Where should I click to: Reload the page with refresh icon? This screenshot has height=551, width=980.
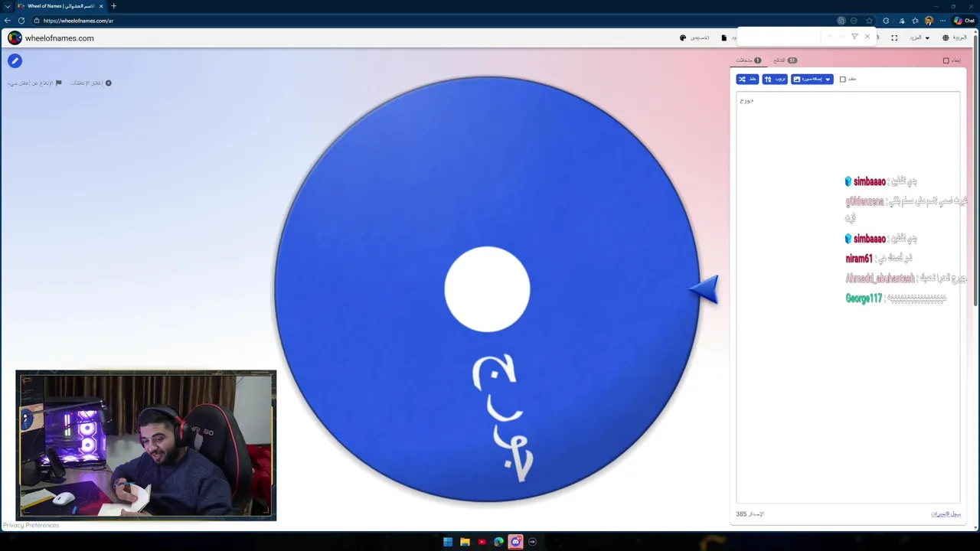21,21
